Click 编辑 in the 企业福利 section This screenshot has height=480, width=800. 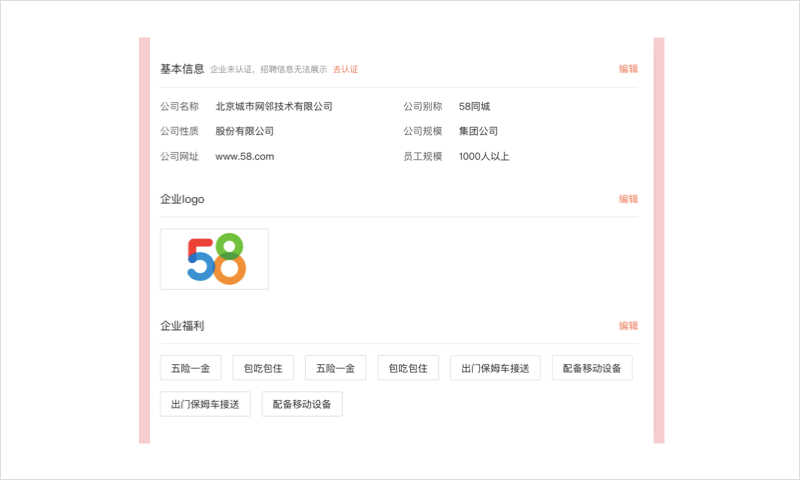(628, 326)
